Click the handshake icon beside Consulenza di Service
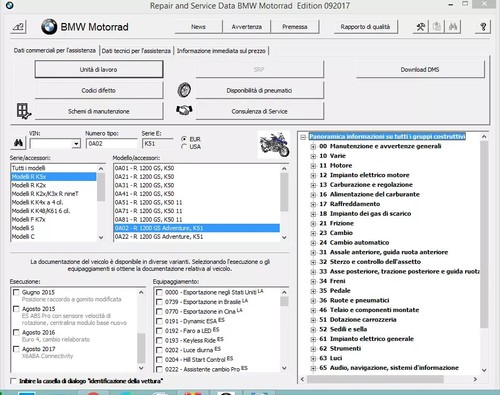 point(184,110)
